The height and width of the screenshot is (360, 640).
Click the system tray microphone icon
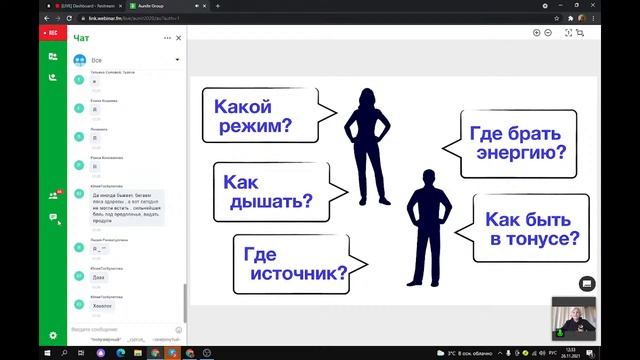pyautogui.click(x=509, y=353)
